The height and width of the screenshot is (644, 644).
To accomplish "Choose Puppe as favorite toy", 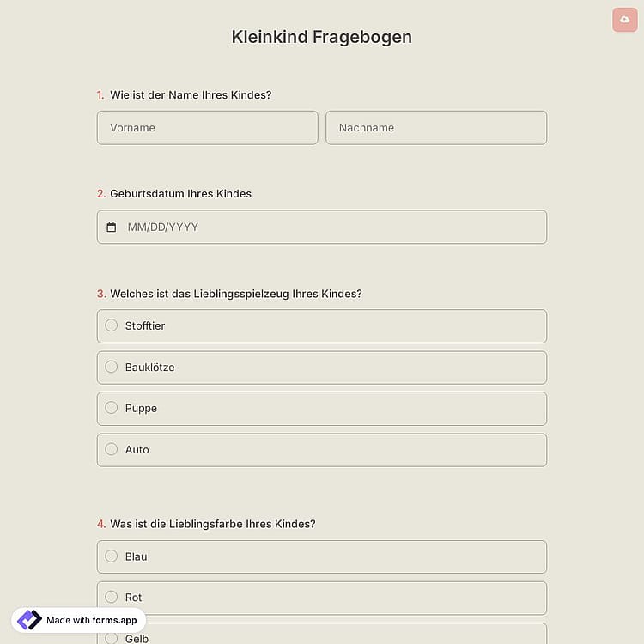I will (322, 408).
